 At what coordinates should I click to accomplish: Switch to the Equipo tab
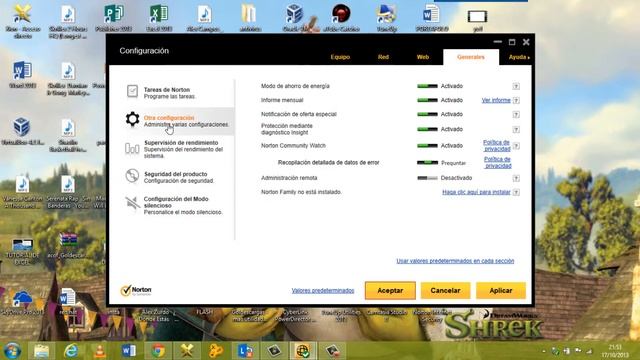[x=340, y=57]
